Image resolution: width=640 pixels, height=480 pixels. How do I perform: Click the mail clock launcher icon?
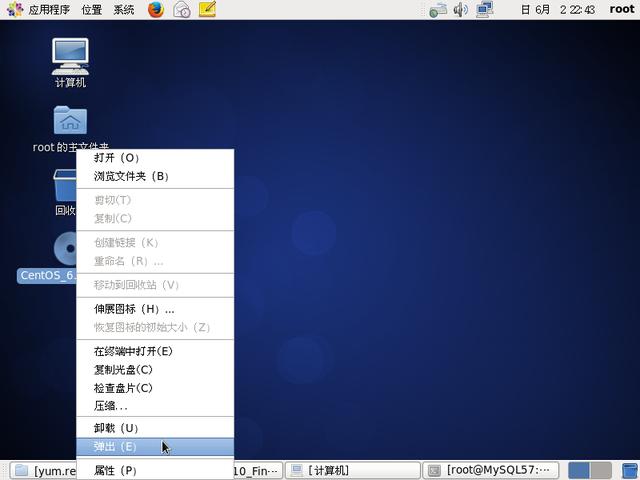coord(182,9)
